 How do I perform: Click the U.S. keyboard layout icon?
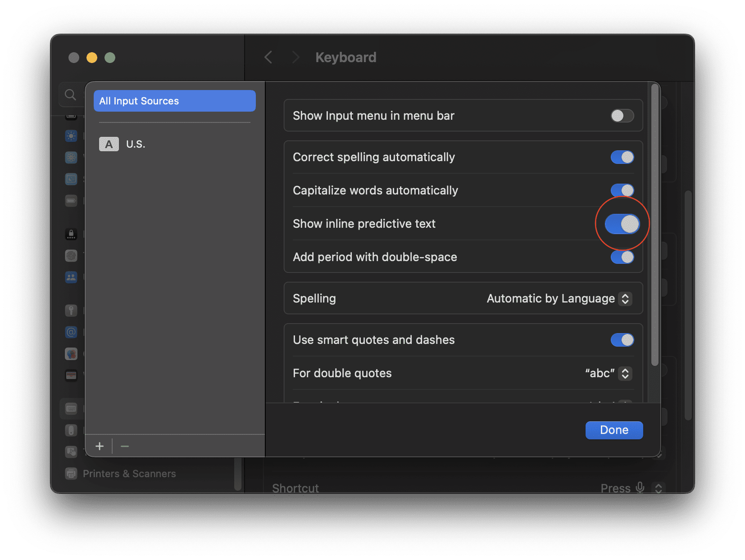[109, 144]
